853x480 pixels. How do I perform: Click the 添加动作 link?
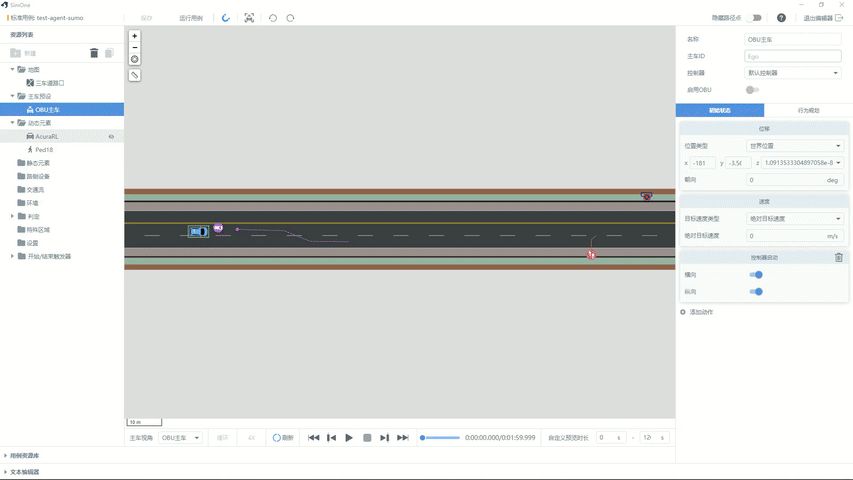point(700,312)
